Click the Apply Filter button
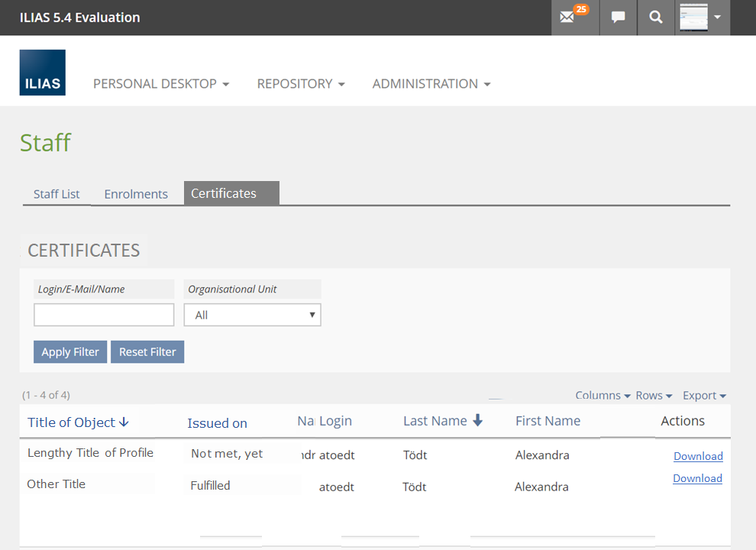This screenshot has height=550, width=756. point(70,352)
